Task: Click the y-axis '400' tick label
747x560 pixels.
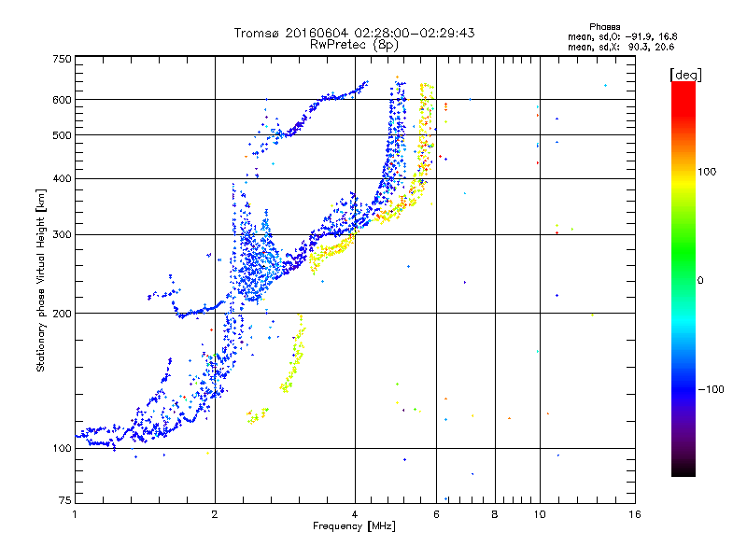Action: [x=63, y=179]
